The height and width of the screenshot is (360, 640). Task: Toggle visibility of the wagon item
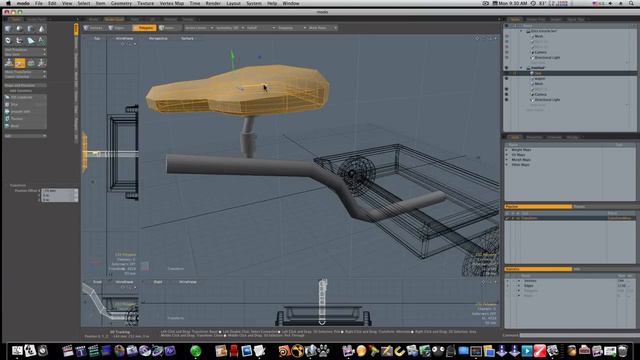click(507, 78)
